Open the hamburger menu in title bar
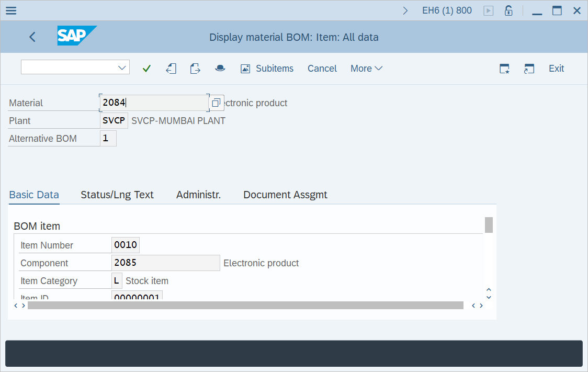 tap(10, 10)
